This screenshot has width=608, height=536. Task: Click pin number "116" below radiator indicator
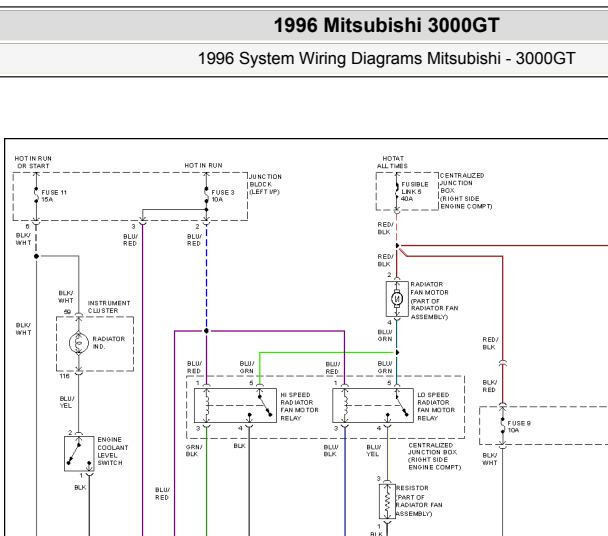point(64,376)
